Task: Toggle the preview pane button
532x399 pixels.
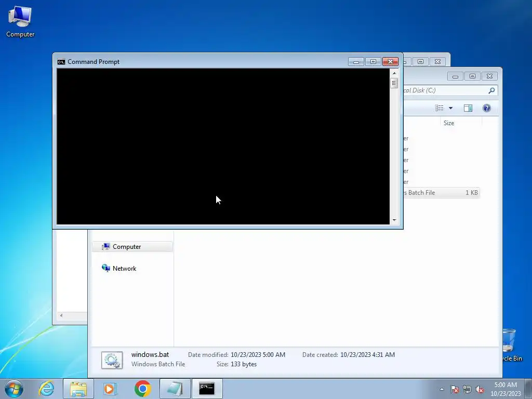Action: [x=468, y=108]
